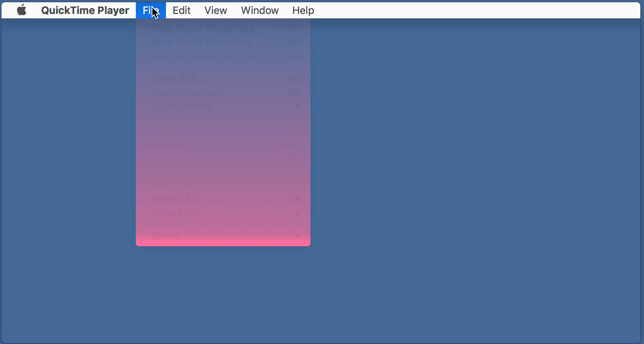The width and height of the screenshot is (644, 344).
Task: Choose New Audio Recording
Action: (x=223, y=42)
